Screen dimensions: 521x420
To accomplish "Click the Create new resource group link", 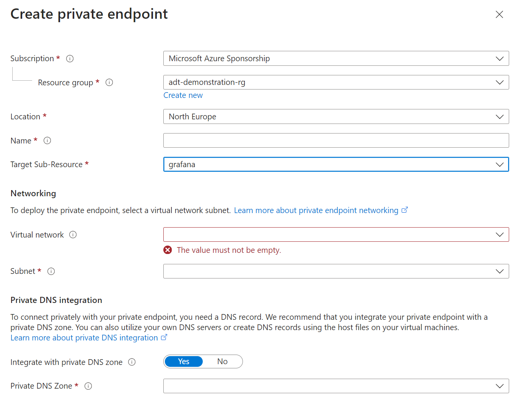I will point(183,95).
